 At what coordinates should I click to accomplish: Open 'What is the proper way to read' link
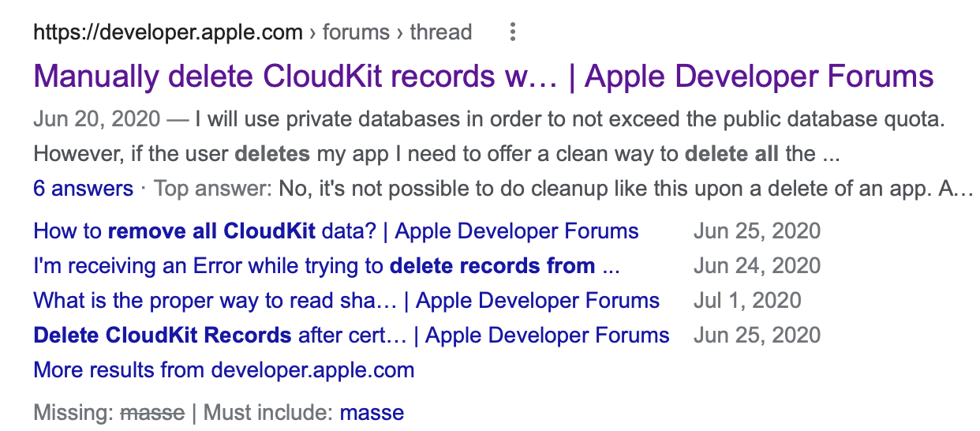tap(346, 301)
